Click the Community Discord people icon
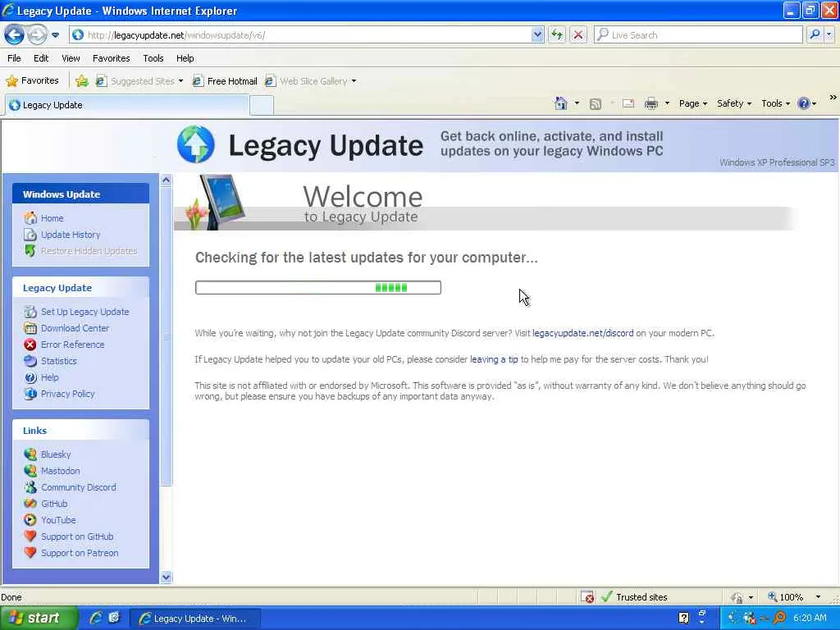Screen dimensions: 840x630 [x=30, y=487]
